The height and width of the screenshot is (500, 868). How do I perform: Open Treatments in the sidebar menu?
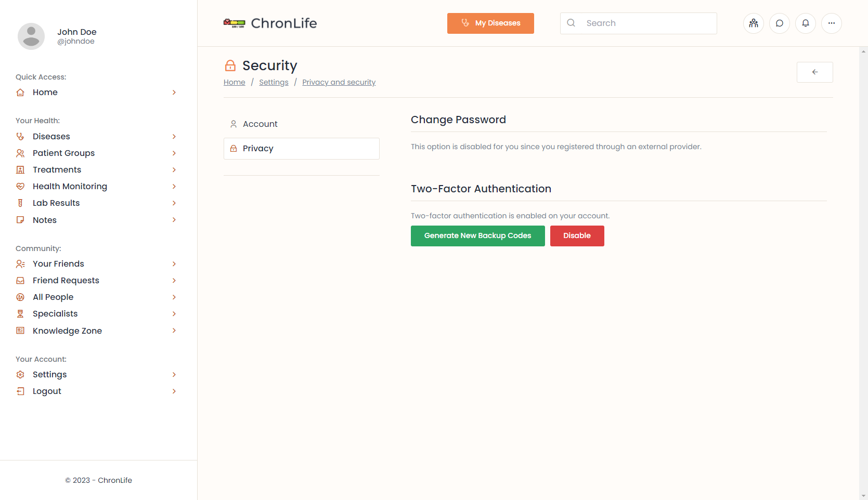[x=96, y=170]
